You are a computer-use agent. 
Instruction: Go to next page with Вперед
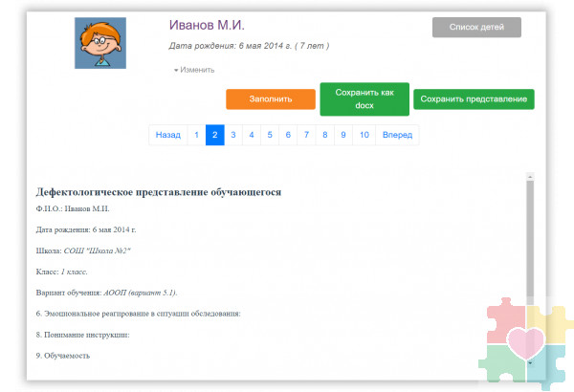[x=397, y=136]
